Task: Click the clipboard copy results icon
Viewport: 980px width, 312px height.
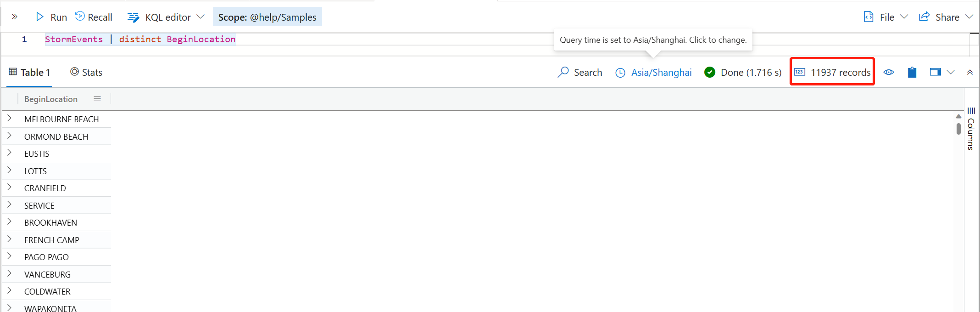Action: [x=912, y=72]
